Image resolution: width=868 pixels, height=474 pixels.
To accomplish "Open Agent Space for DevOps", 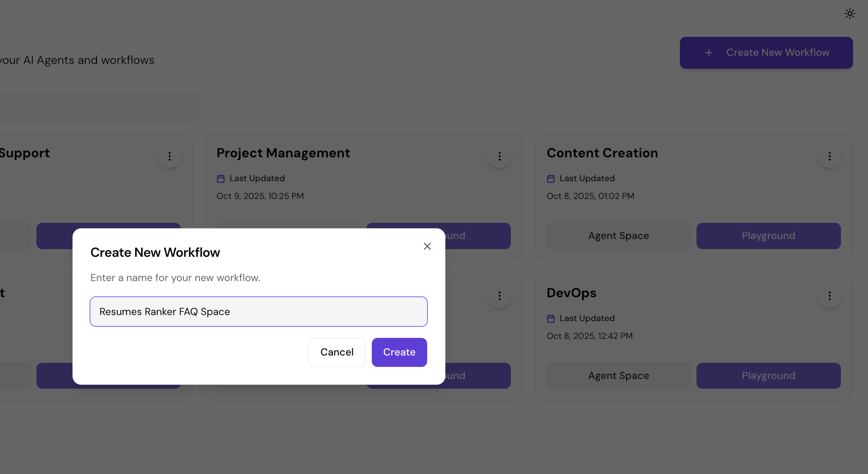I will coord(618,376).
